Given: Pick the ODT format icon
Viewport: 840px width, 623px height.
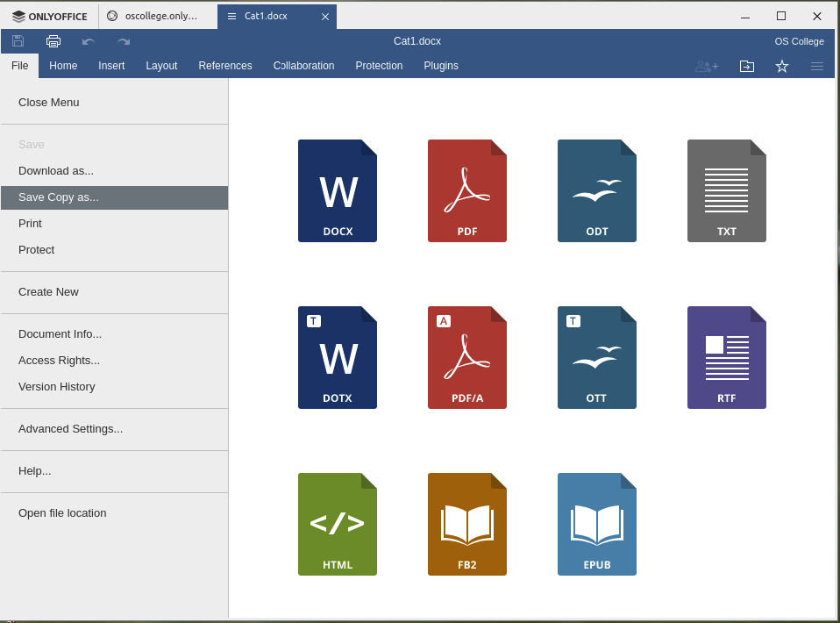Looking at the screenshot, I should tap(597, 190).
